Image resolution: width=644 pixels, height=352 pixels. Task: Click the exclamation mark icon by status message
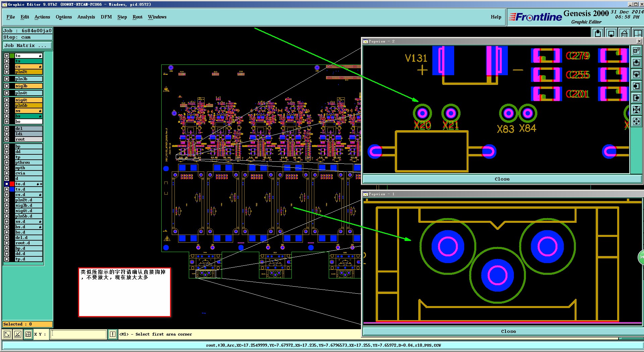click(x=113, y=334)
